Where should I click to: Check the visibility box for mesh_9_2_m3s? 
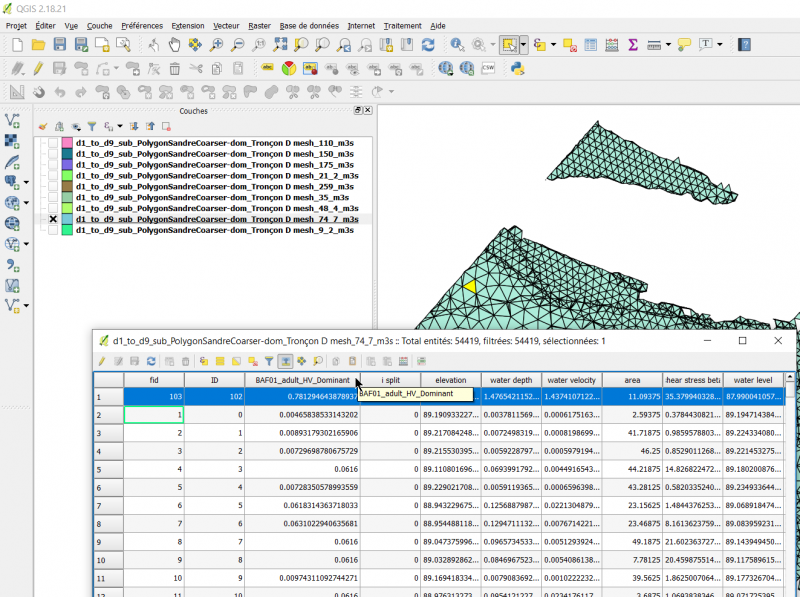pyautogui.click(x=52, y=229)
